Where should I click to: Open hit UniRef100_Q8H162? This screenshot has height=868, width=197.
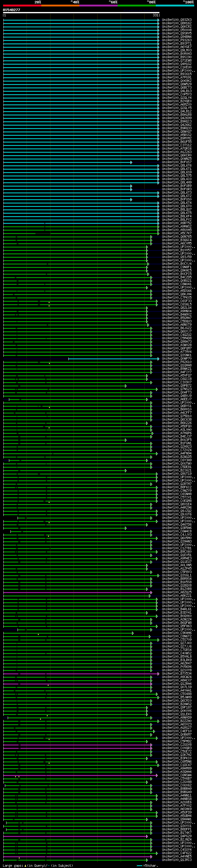click(x=177, y=23)
